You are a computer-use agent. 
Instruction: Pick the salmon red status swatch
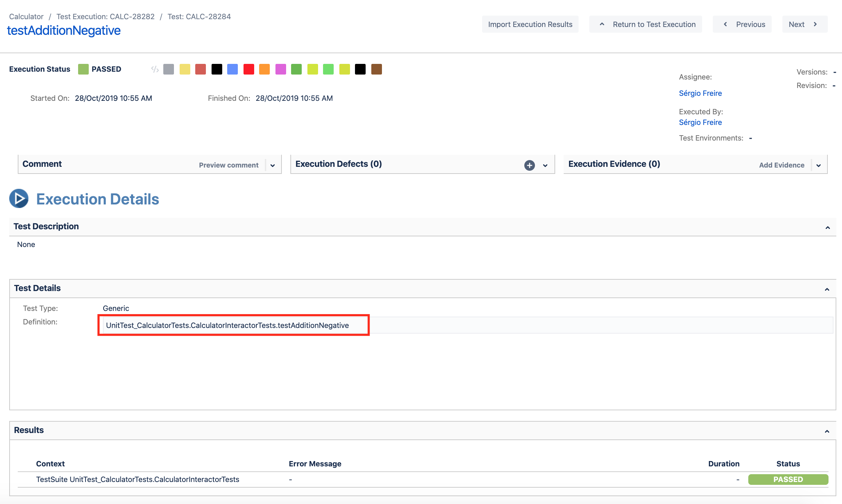click(201, 69)
